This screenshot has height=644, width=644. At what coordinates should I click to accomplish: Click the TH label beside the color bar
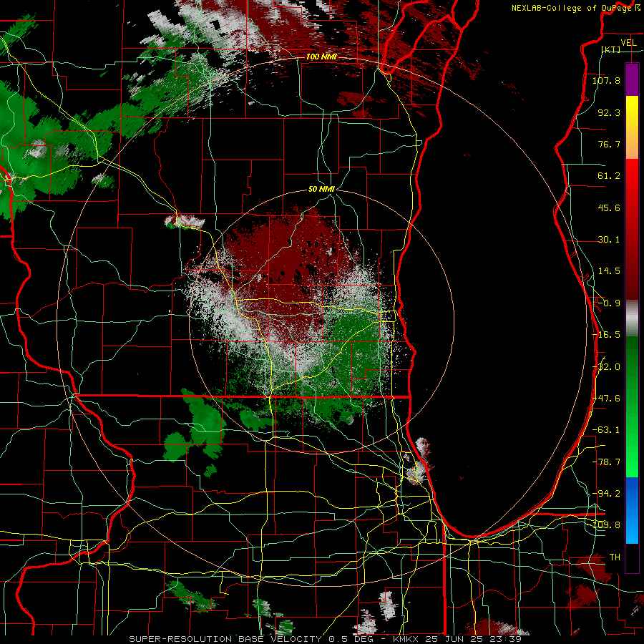click(x=615, y=557)
